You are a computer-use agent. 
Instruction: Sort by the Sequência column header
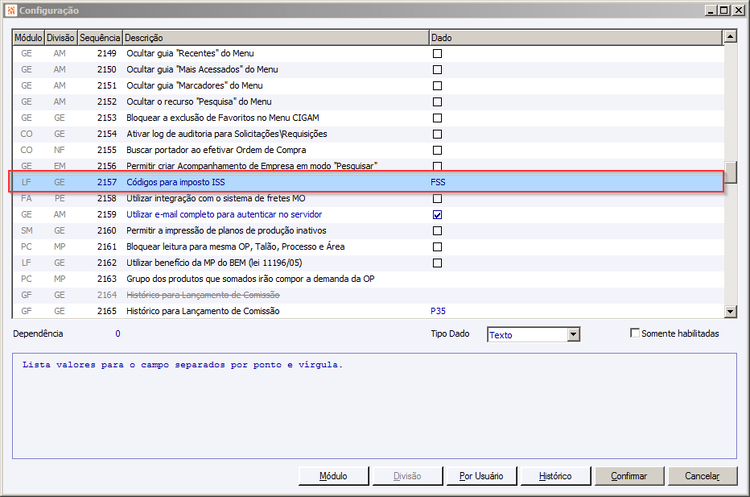point(100,38)
